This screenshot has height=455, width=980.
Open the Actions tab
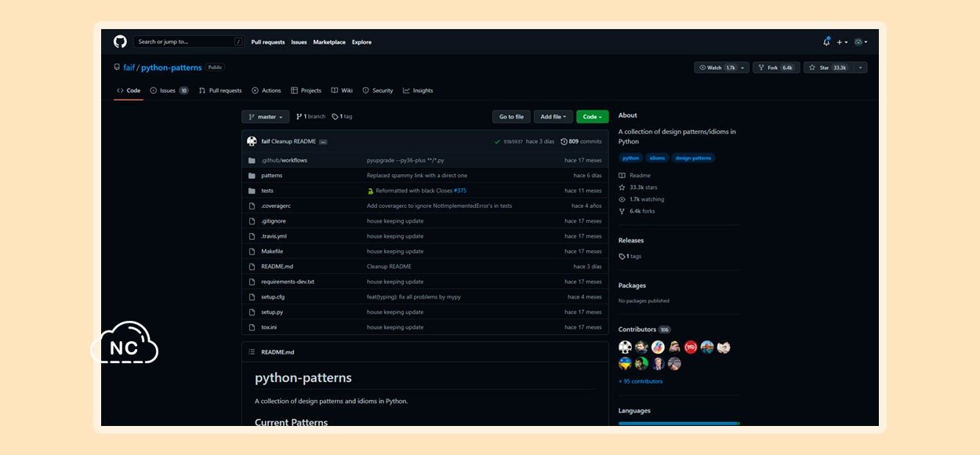click(266, 90)
